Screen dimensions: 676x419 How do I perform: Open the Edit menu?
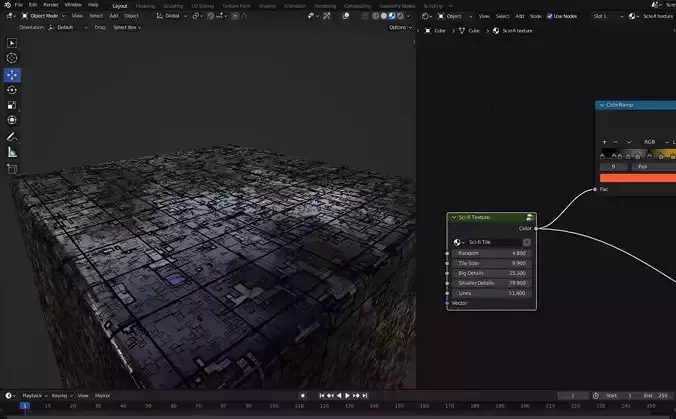[33, 5]
